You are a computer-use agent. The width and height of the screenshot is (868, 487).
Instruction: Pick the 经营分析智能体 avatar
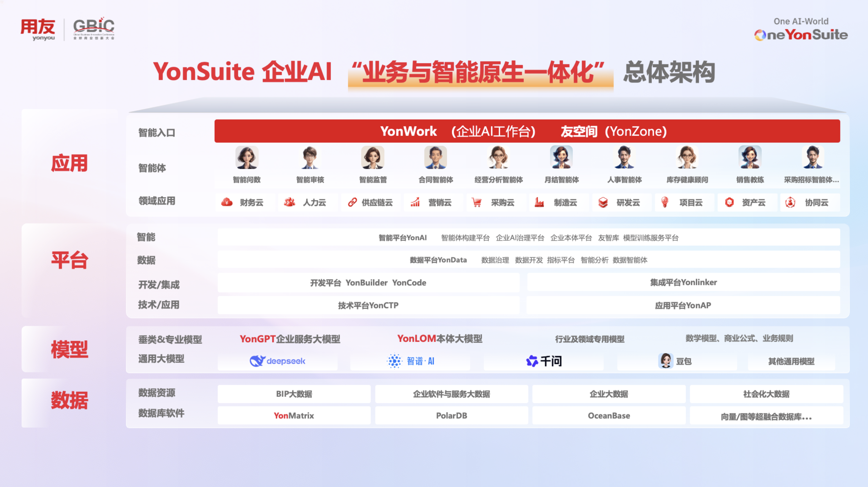click(498, 157)
